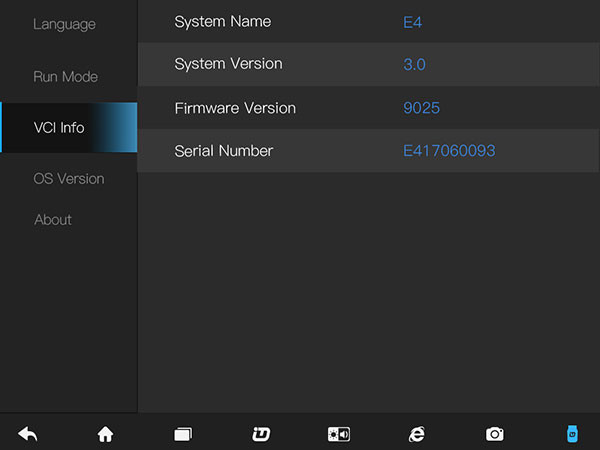The image size is (600, 450).
Task: Select the System Name row
Action: [x=369, y=21]
